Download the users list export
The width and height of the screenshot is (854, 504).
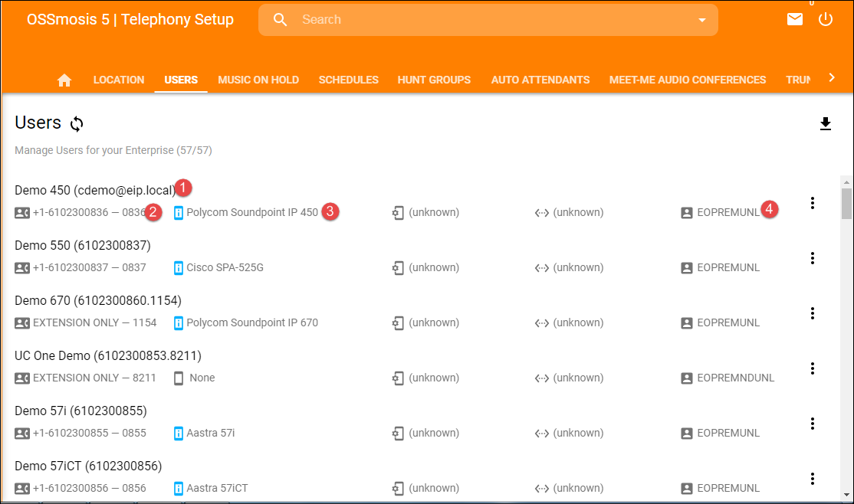click(825, 124)
